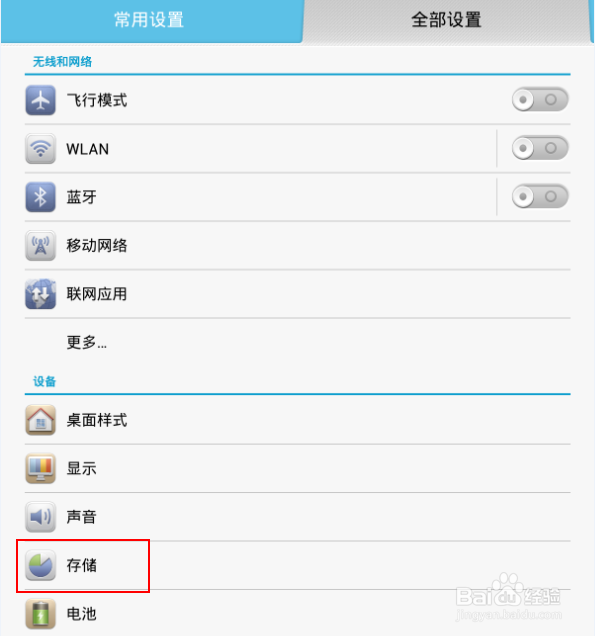This screenshot has width=595, height=636.
Task: Open the 声音 speaker icon
Action: [x=40, y=517]
